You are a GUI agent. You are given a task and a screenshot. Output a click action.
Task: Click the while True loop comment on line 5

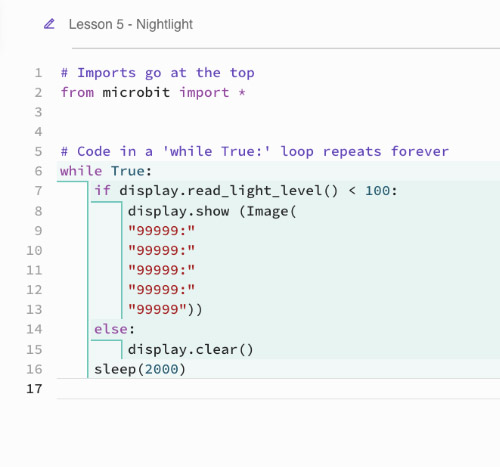[255, 151]
